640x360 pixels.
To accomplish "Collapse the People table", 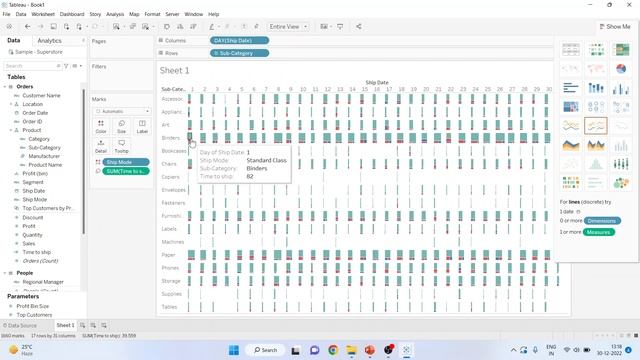I will (5, 273).
